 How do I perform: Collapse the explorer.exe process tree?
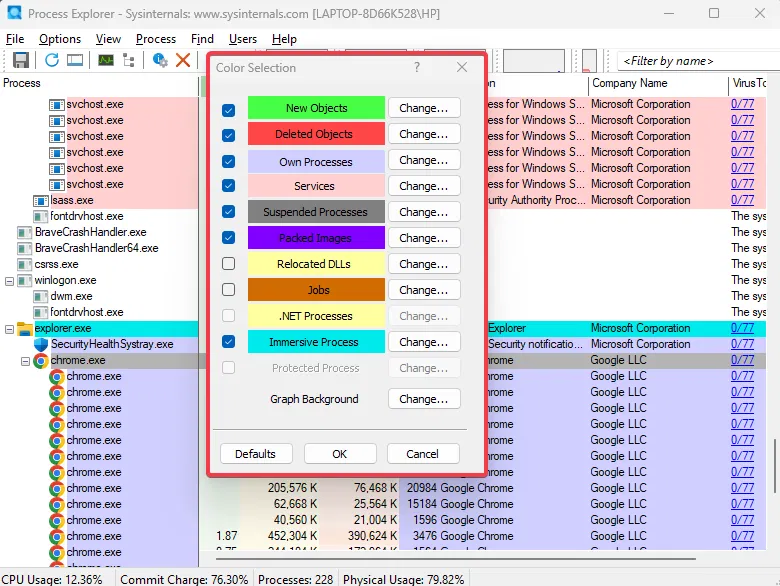tap(10, 329)
